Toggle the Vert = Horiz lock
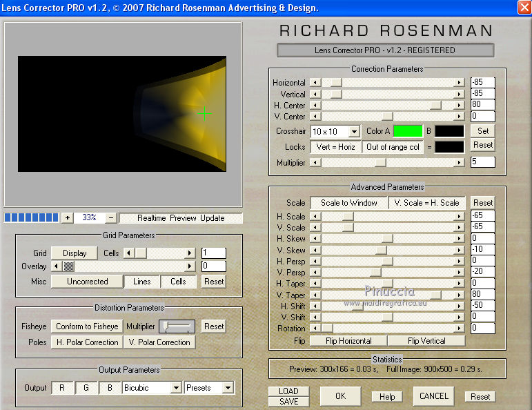This screenshot has width=532, height=410. pyautogui.click(x=334, y=147)
